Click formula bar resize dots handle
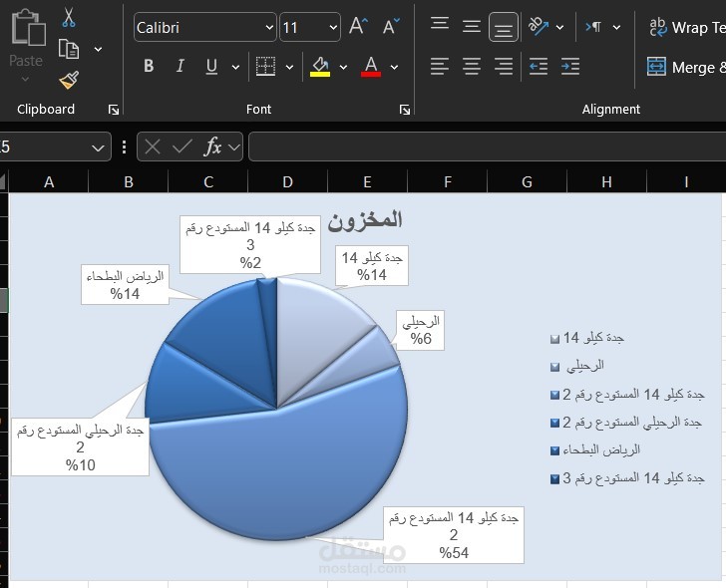This screenshot has height=588, width=726. [124, 147]
